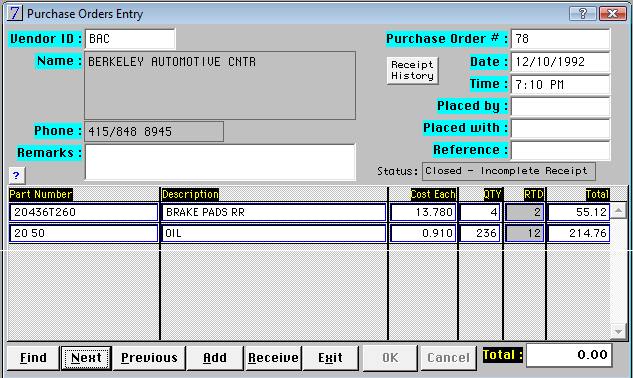The height and width of the screenshot is (378, 633).
Task: Click the title bar help question button
Action: point(583,14)
